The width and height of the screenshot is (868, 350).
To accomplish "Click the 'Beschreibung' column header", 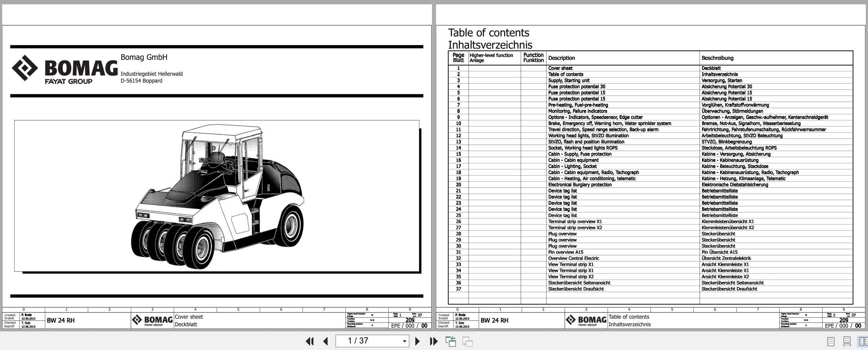I will coord(717,58).
